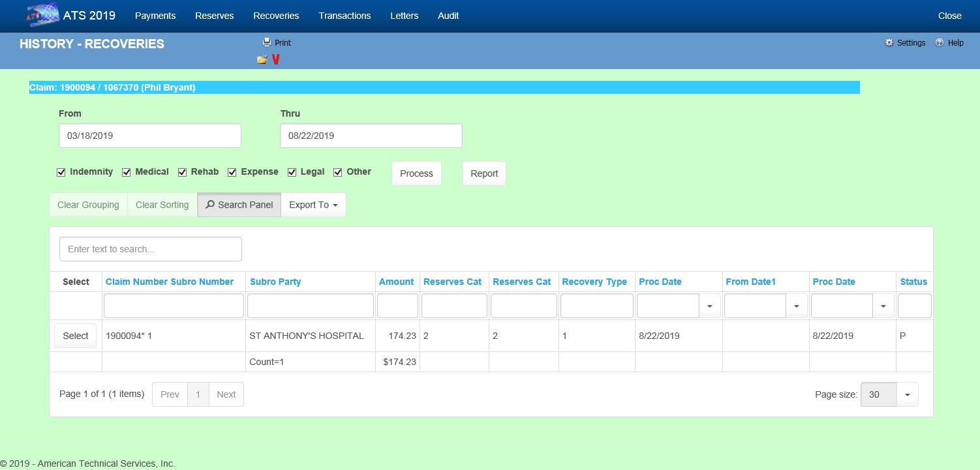
Task: Click the Select button for claim 1900094
Action: coord(75,336)
